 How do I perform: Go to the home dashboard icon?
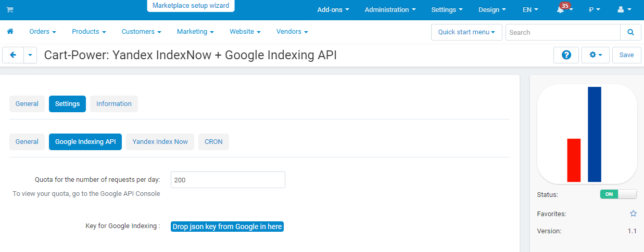pos(10,32)
